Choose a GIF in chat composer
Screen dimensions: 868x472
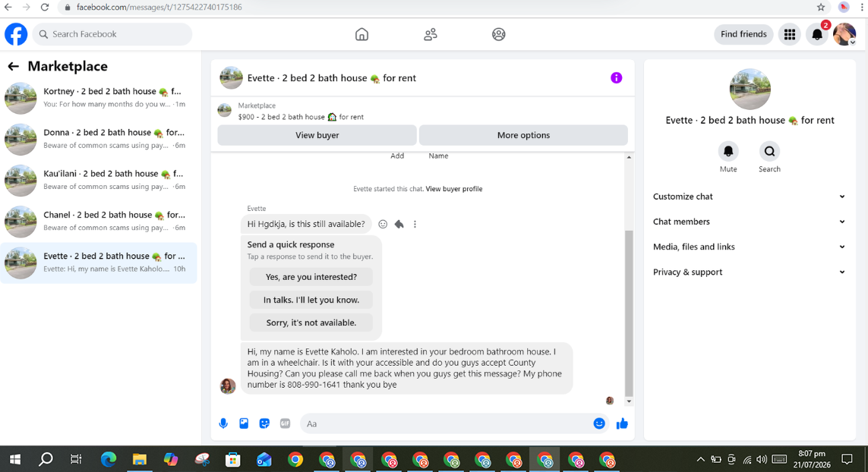tap(285, 423)
